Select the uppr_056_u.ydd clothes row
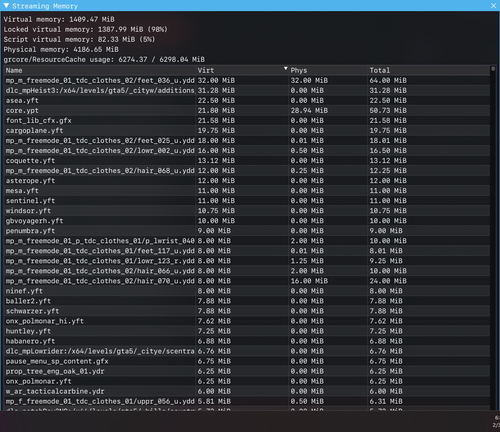This screenshot has width=500, height=432. (247, 401)
